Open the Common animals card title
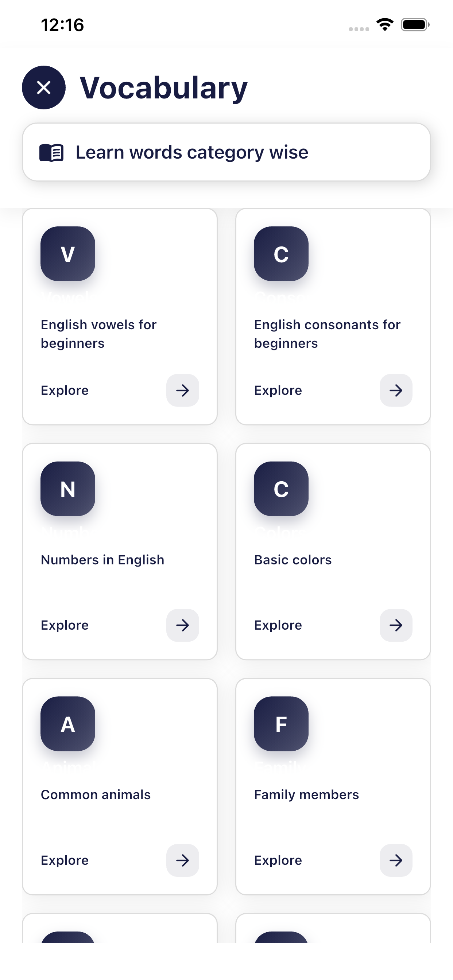 pyautogui.click(x=96, y=795)
